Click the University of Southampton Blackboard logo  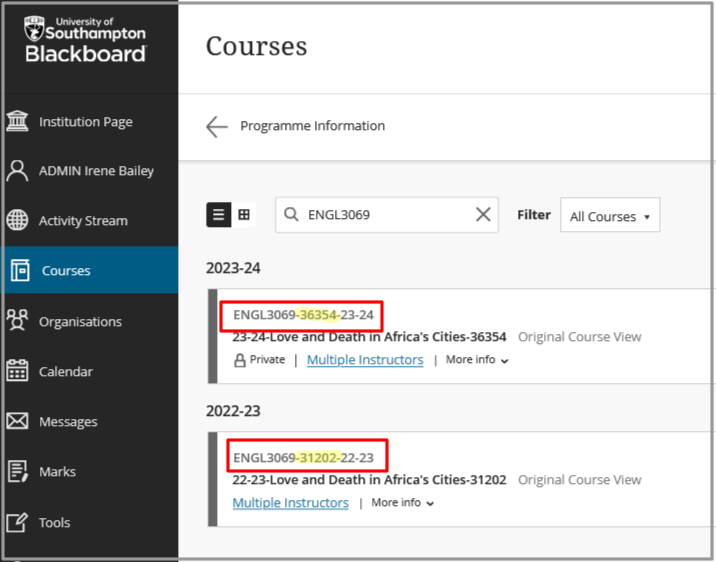pyautogui.click(x=86, y=40)
